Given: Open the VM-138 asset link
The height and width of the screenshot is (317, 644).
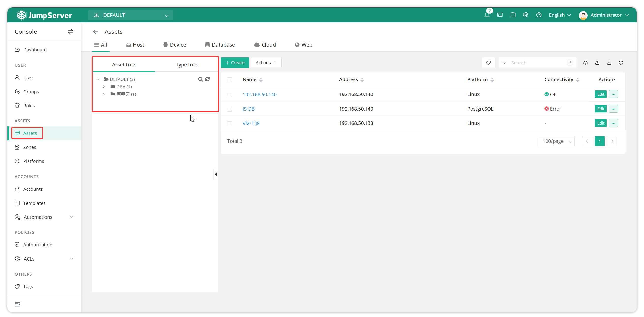Looking at the screenshot, I should [251, 123].
